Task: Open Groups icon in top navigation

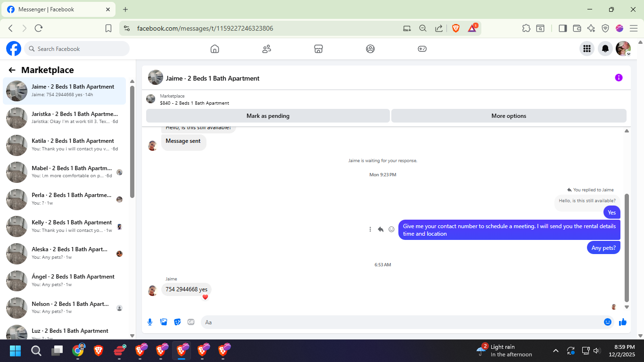Action: pyautogui.click(x=370, y=49)
